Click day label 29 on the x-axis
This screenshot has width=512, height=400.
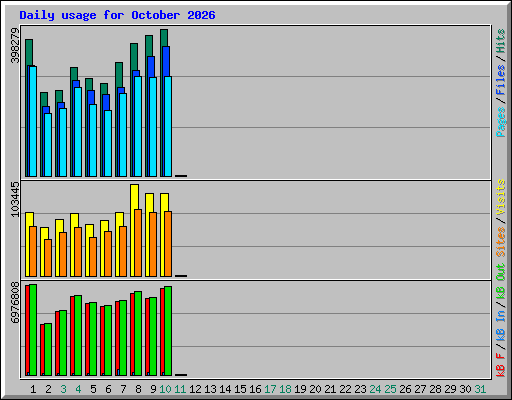[x=450, y=389]
